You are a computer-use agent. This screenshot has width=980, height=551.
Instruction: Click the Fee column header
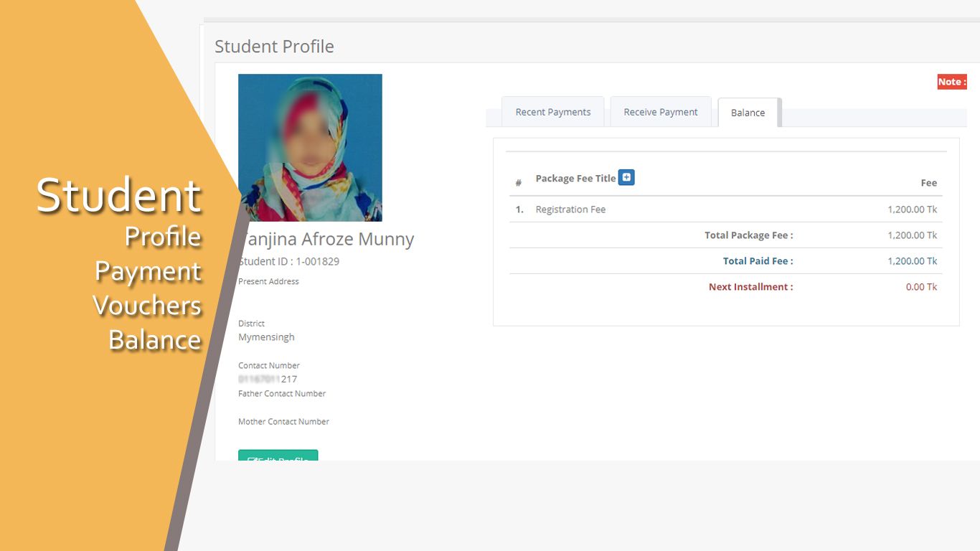pos(928,183)
